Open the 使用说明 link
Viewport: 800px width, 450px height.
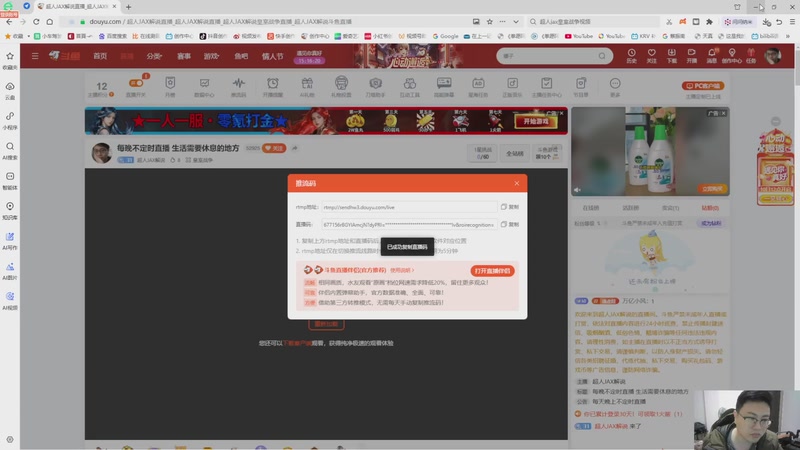click(402, 270)
